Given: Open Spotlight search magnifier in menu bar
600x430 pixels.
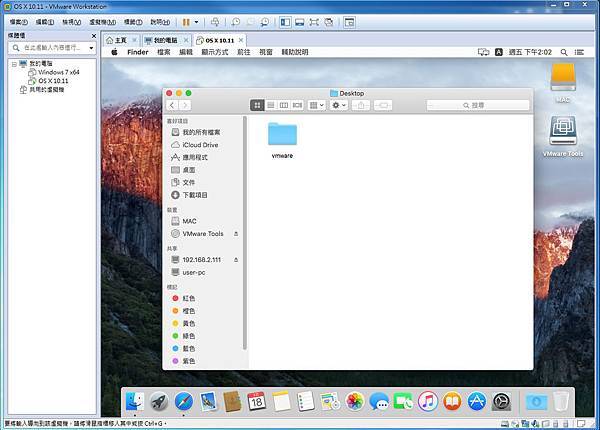Looking at the screenshot, I should coord(564,52).
